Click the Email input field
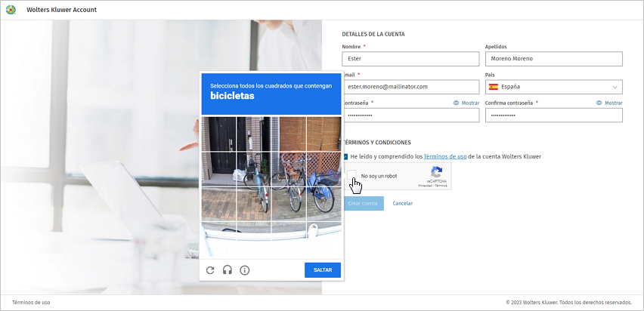The width and height of the screenshot is (644, 311). tap(411, 87)
